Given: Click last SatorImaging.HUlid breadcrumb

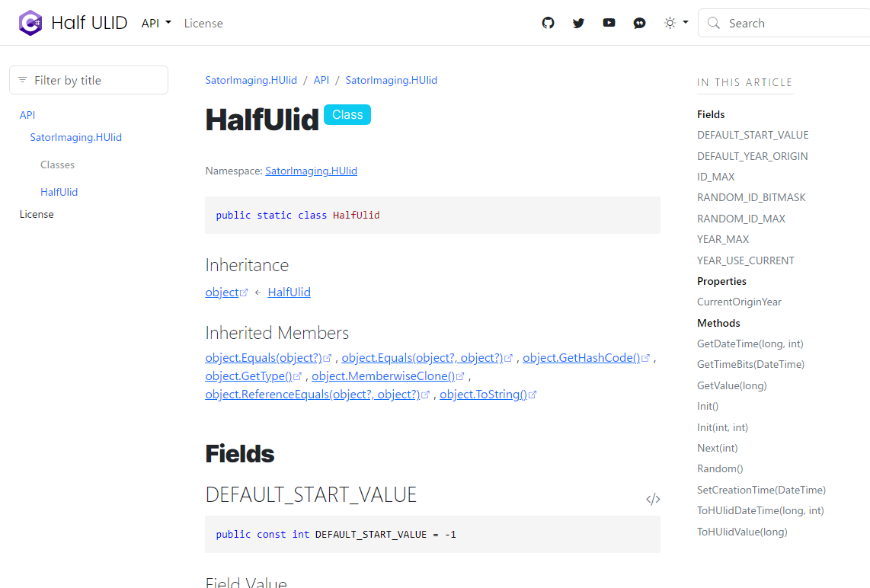Looking at the screenshot, I should [391, 80].
